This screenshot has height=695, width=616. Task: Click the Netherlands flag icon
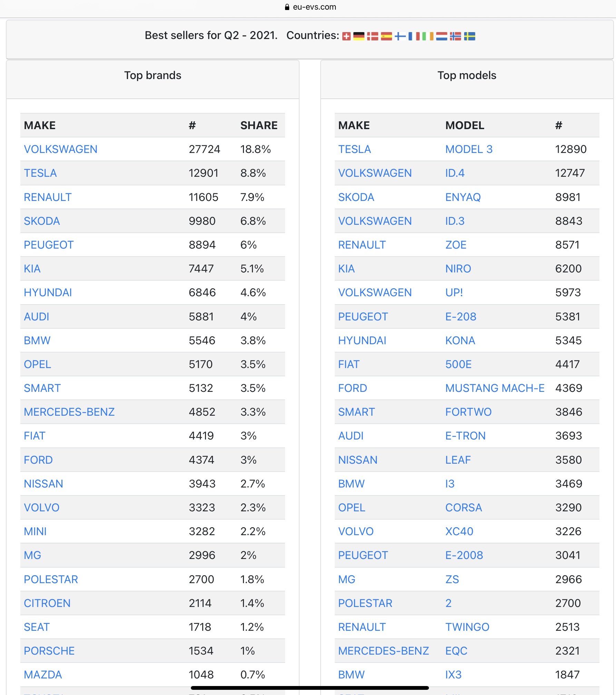point(441,36)
